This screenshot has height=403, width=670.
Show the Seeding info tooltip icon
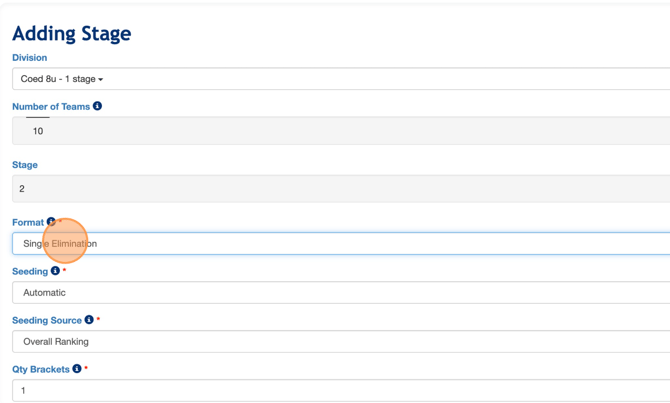click(x=55, y=271)
